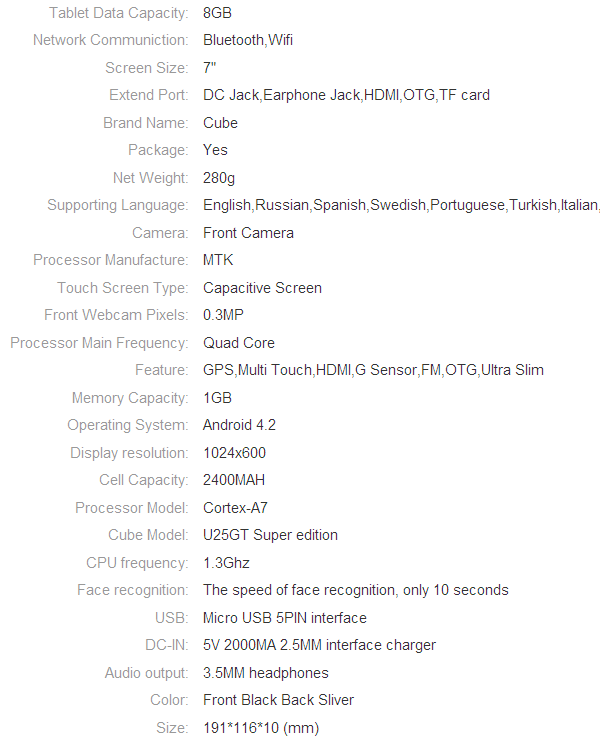Click the Quad Core frequency value

[x=239, y=343]
